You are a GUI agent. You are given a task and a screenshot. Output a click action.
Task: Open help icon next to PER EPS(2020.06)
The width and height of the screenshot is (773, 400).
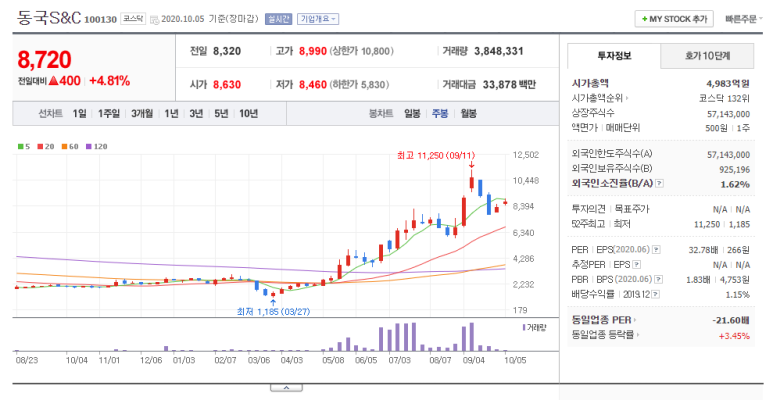pos(656,250)
